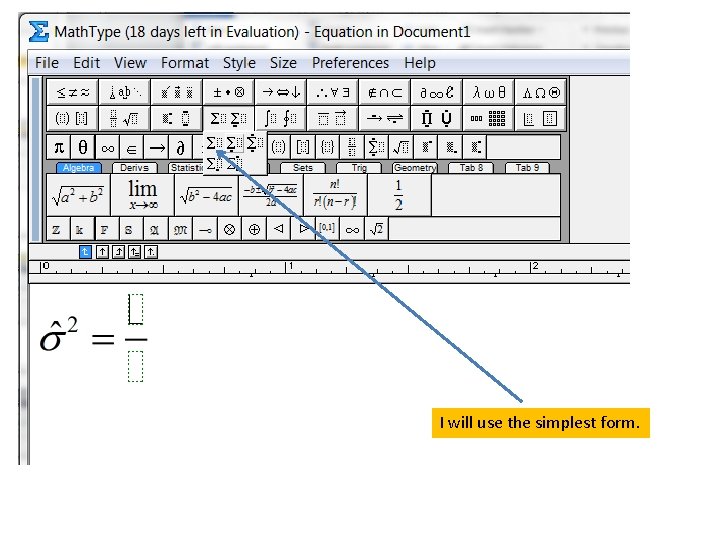Viewport: 720px width, 540px height.
Task: Open the Edit menu
Action: click(x=86, y=62)
